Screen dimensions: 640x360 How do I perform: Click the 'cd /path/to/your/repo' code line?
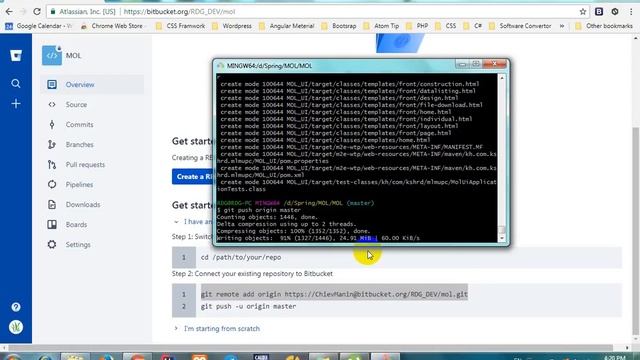(x=241, y=258)
